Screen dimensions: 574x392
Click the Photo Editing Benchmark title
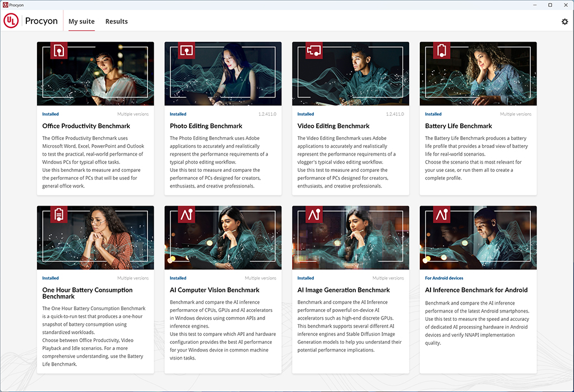[206, 126]
